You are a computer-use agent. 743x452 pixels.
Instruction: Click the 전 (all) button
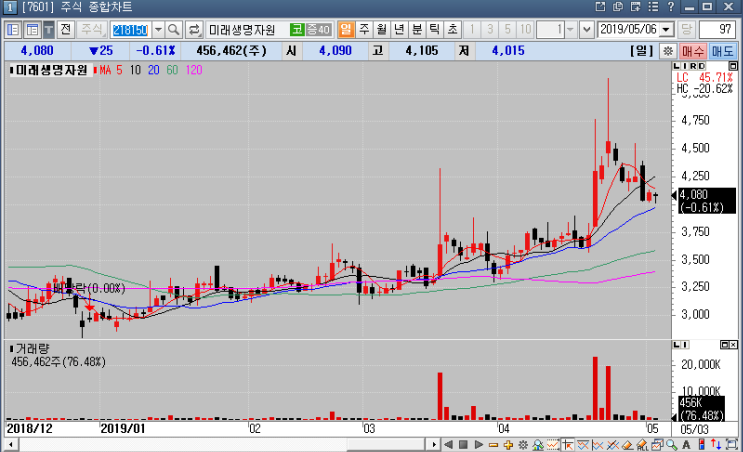tap(65, 30)
